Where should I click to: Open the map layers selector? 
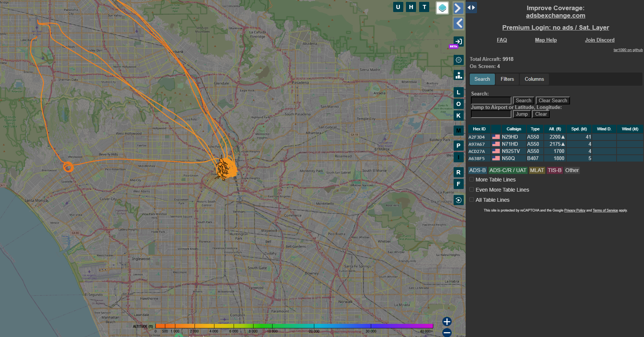pyautogui.click(x=442, y=8)
